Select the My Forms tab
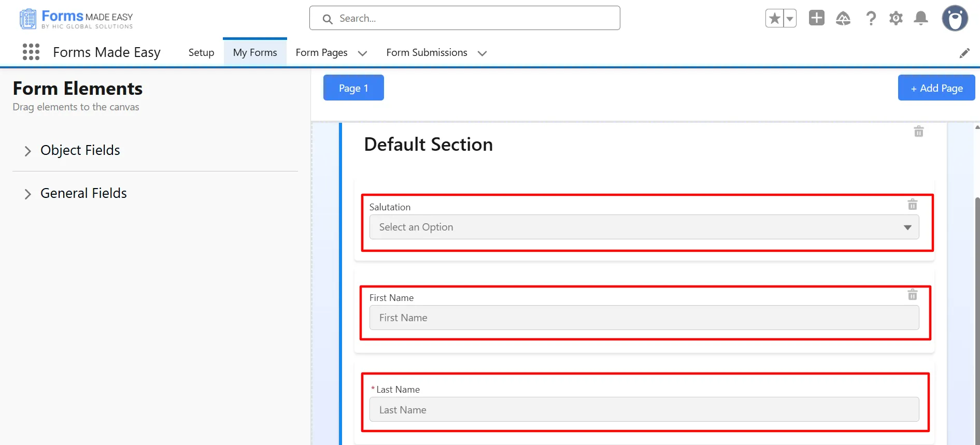Image resolution: width=980 pixels, height=445 pixels. [x=255, y=53]
